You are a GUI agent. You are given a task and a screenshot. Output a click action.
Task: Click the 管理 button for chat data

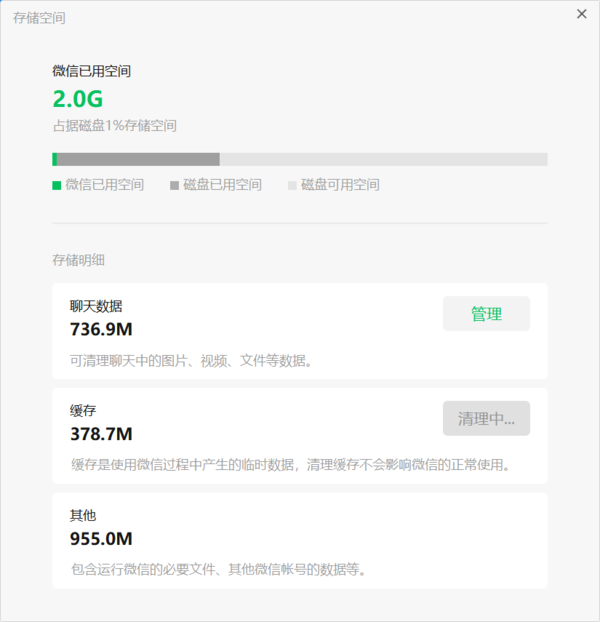tap(486, 314)
